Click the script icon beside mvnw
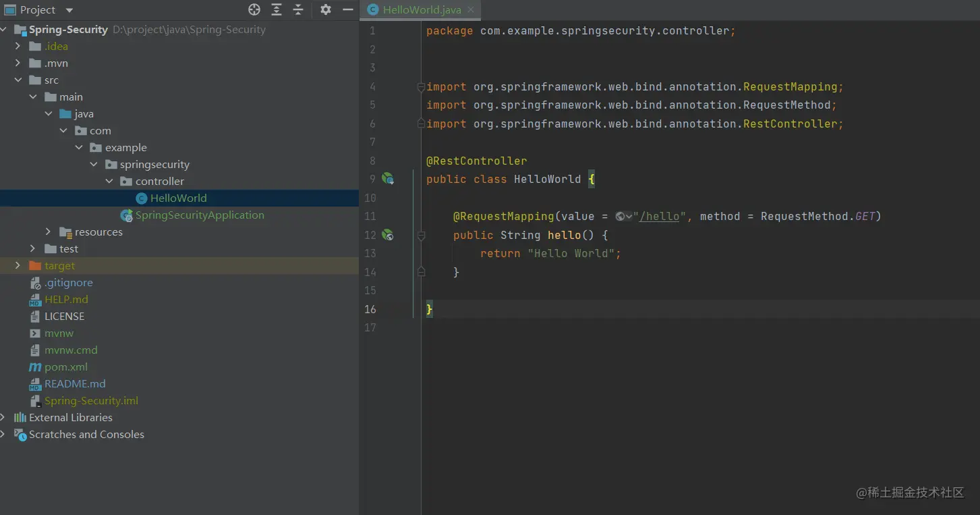The height and width of the screenshot is (515, 980). click(35, 333)
